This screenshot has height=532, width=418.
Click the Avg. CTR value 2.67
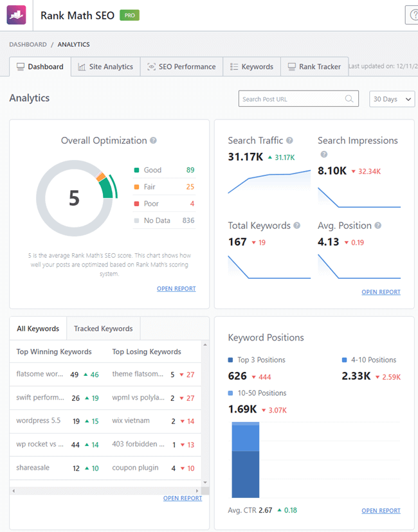pyautogui.click(x=265, y=510)
